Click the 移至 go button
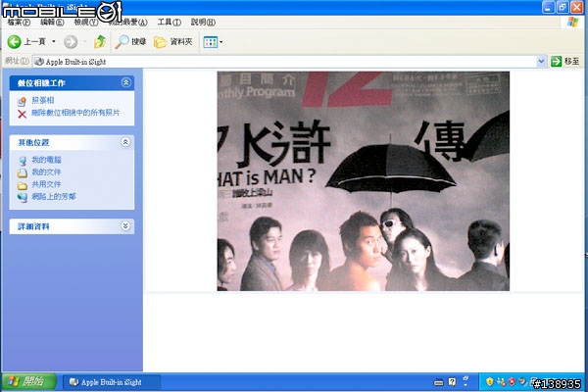Image resolution: width=588 pixels, height=392 pixels. (565, 61)
